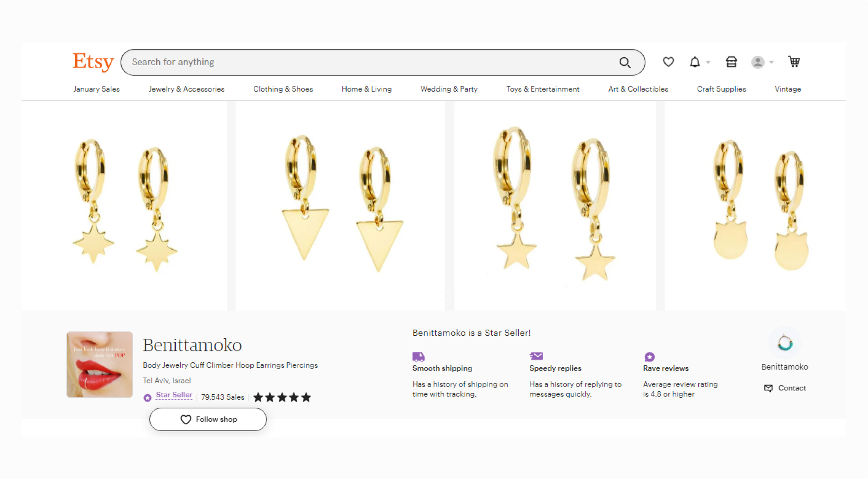
Task: Click the Rave reviews star icon
Action: pyautogui.click(x=649, y=357)
